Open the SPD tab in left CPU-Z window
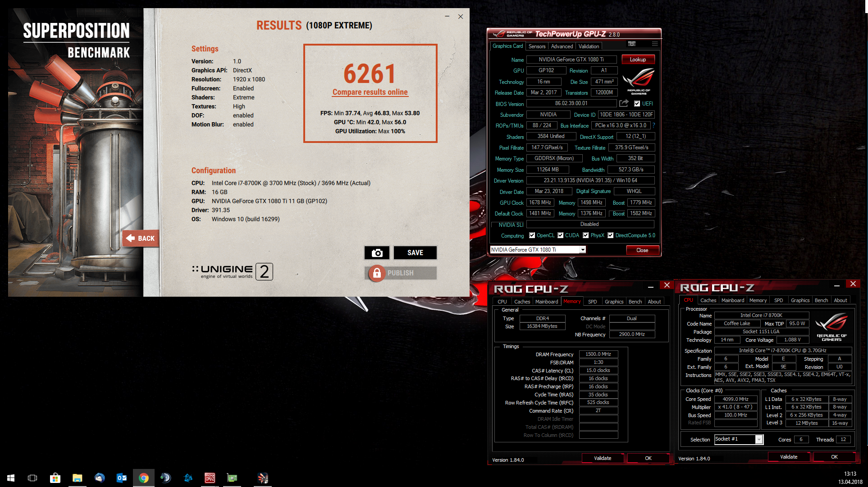The height and width of the screenshot is (487, 868). tap(592, 302)
